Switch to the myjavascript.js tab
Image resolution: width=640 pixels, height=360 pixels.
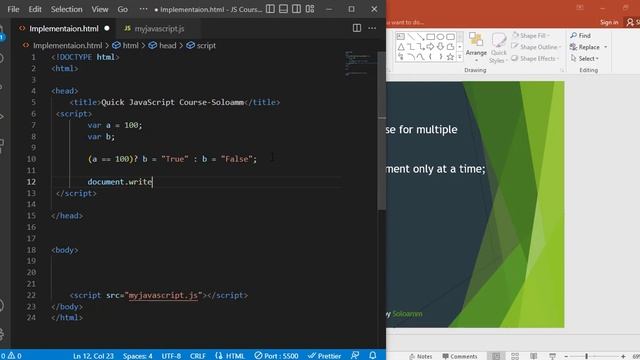(158, 29)
